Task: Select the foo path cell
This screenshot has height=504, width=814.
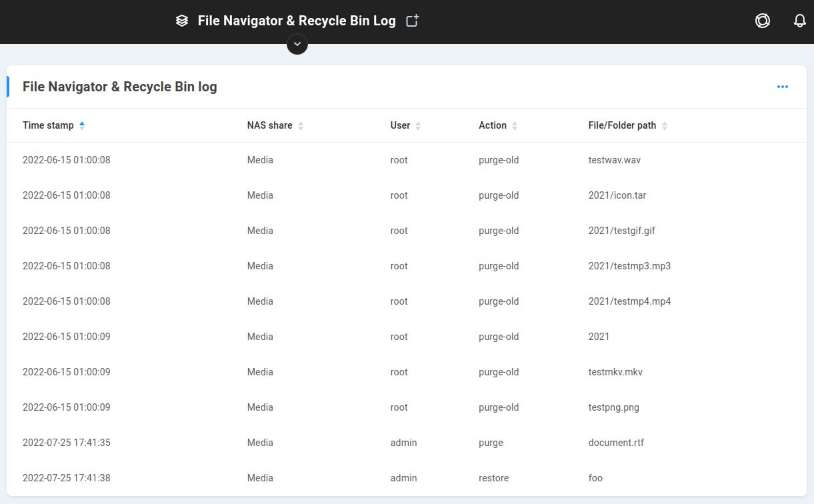Action: pyautogui.click(x=595, y=478)
